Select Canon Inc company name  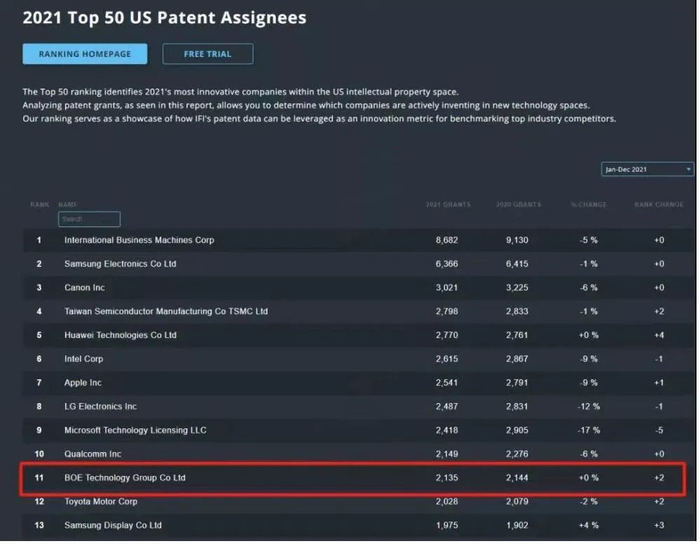tap(84, 287)
